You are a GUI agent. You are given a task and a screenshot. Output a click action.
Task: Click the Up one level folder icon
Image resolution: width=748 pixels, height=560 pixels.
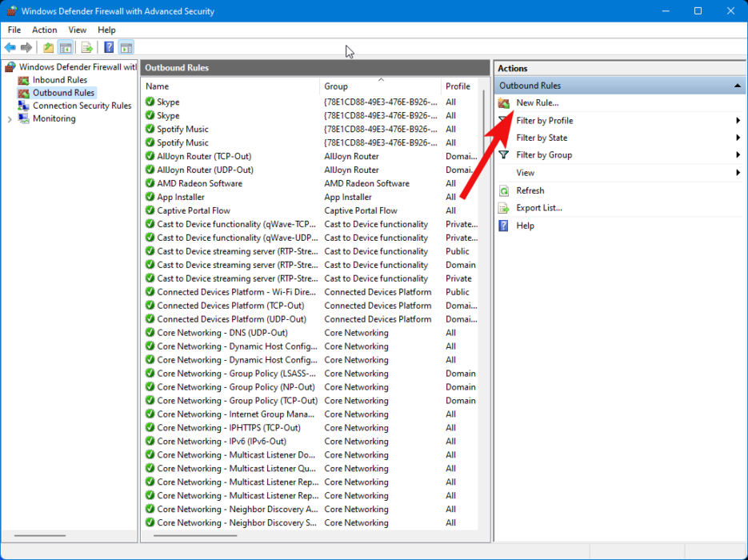[49, 48]
